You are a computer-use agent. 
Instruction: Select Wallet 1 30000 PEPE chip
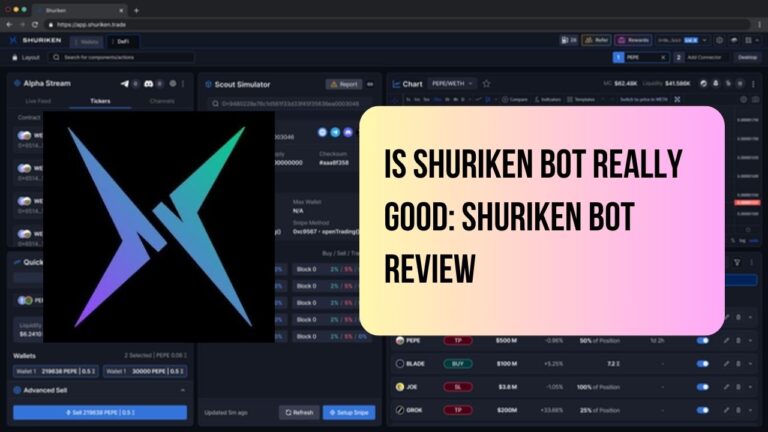point(145,371)
